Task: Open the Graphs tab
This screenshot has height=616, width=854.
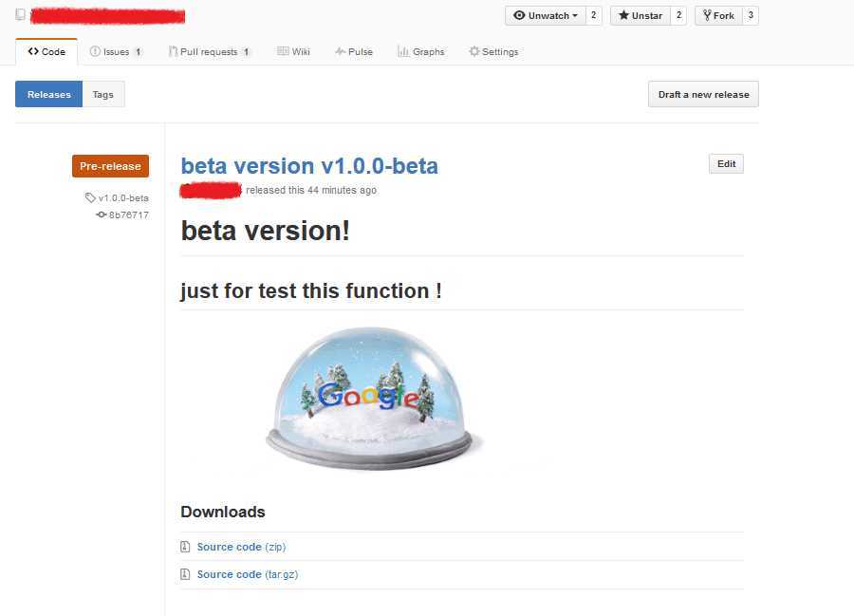Action: click(x=420, y=51)
